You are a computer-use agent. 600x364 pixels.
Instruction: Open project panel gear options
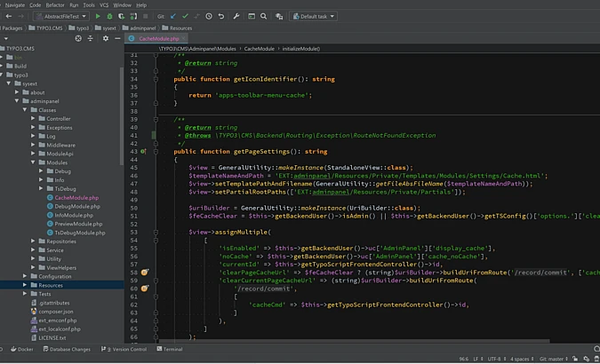(105, 39)
